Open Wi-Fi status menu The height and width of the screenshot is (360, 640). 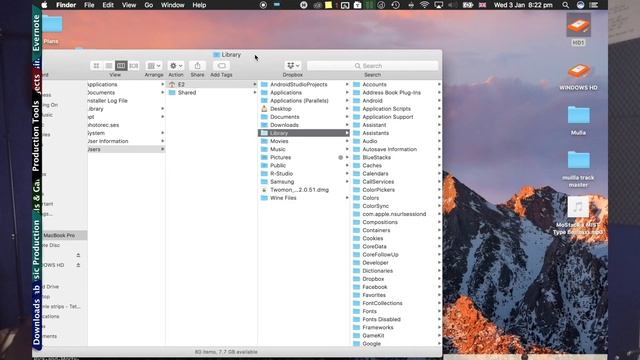click(424, 5)
